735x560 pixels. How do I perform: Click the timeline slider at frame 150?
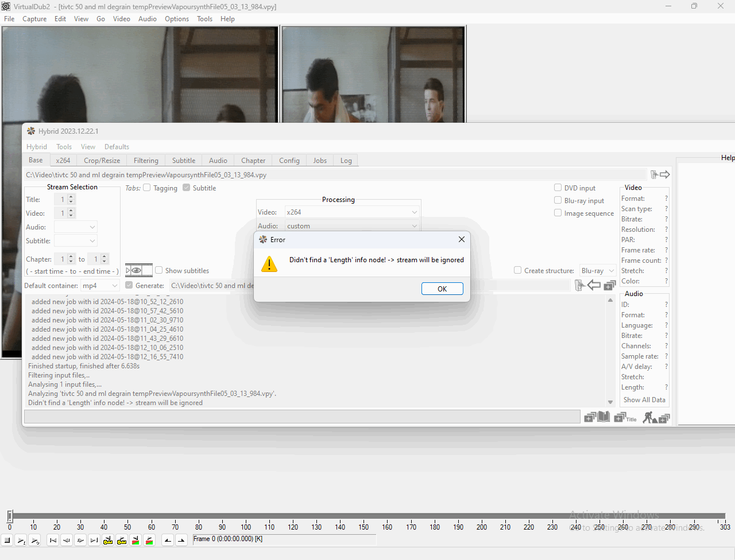click(363, 516)
